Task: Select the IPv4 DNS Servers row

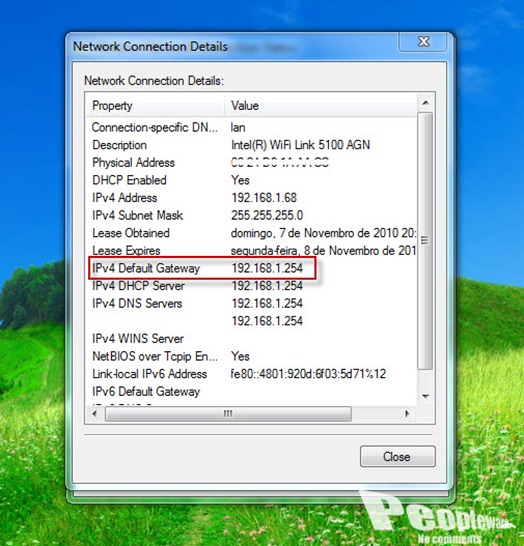Action: click(251, 303)
